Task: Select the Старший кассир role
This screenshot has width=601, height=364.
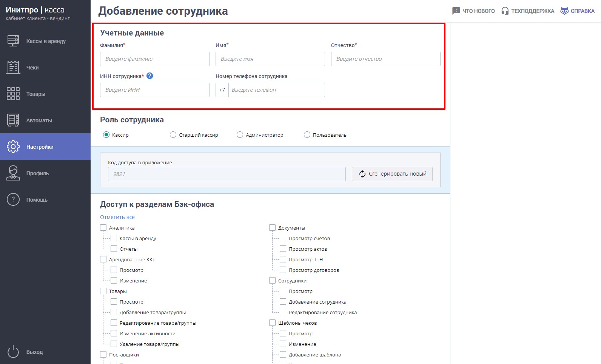Action: pos(173,135)
